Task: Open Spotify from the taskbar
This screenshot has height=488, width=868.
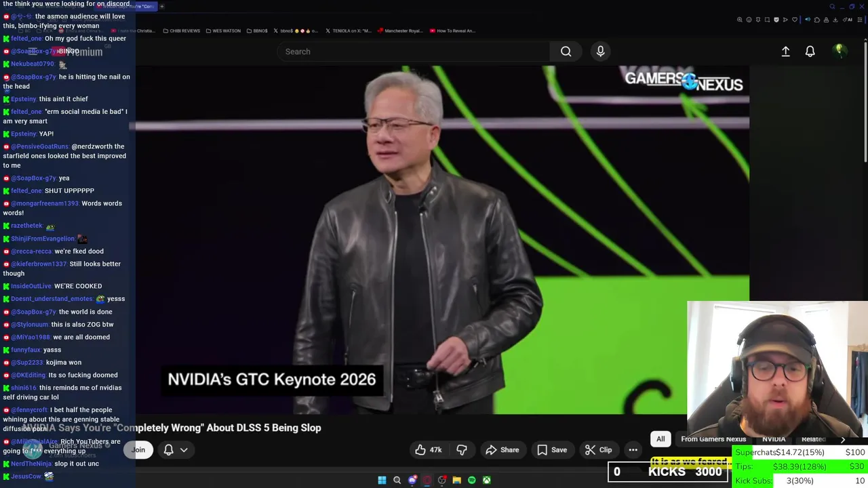Action: pyautogui.click(x=472, y=480)
